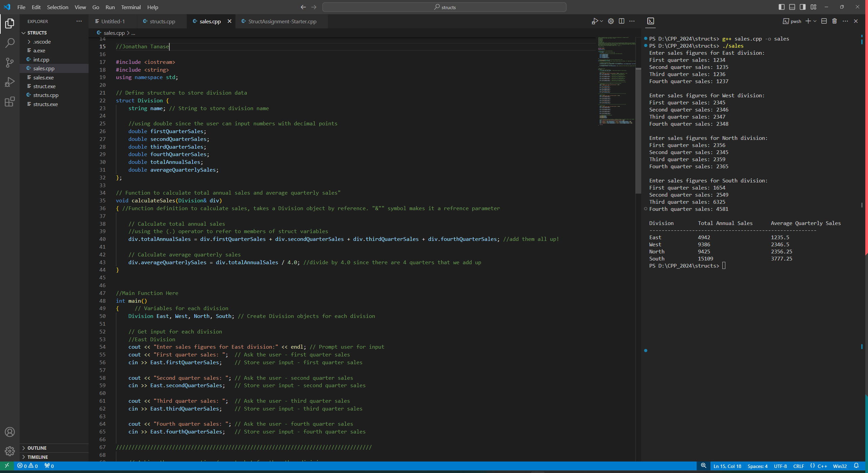Toggle the secondary side bar
Image resolution: width=868 pixels, height=473 pixels.
803,7
